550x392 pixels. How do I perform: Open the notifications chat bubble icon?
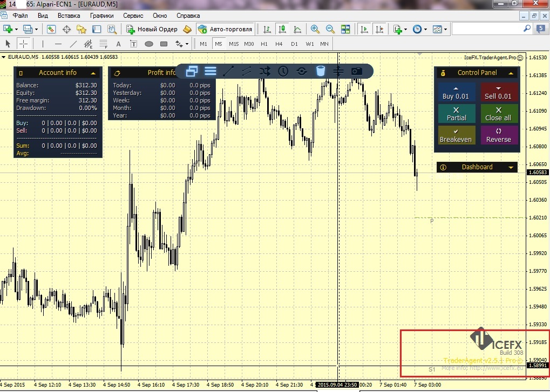coord(540,29)
